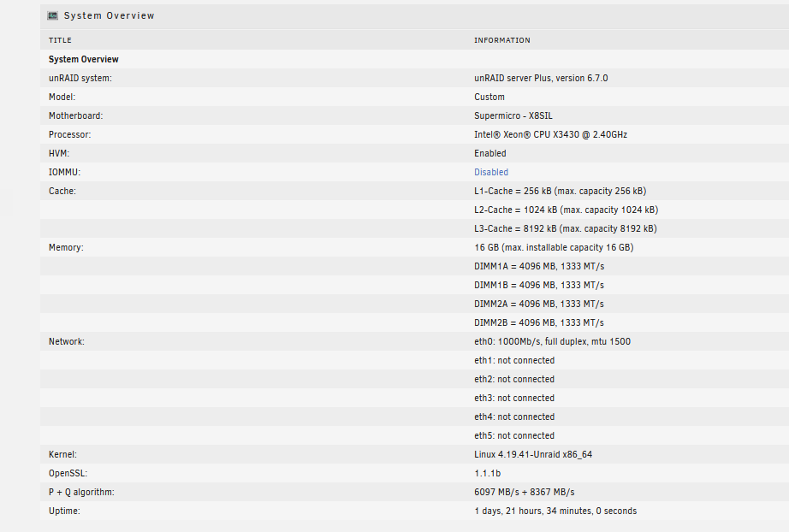Click the IOMMU label
Image resolution: width=789 pixels, height=532 pixels.
[x=64, y=172]
